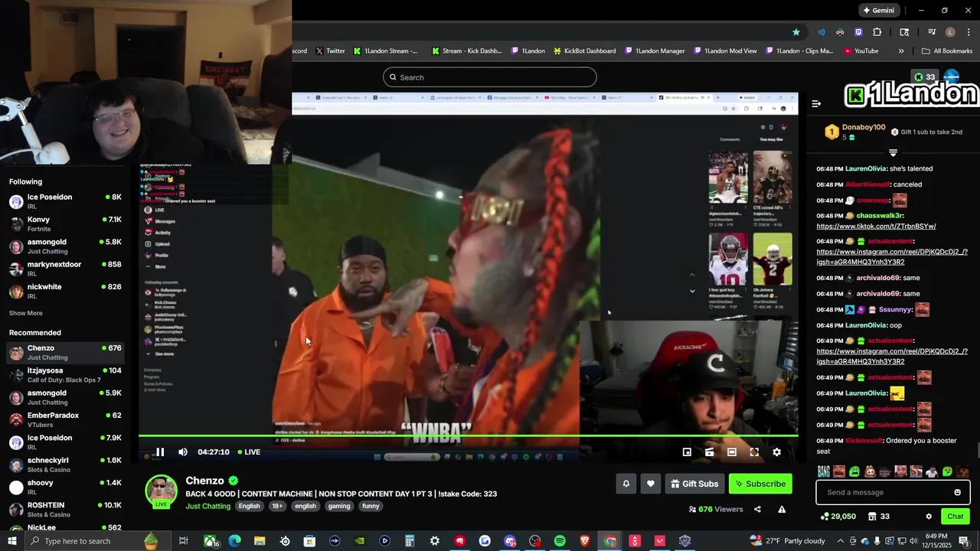Click the Windows Start button
Viewport: 980px width, 551px height.
pos(12,541)
